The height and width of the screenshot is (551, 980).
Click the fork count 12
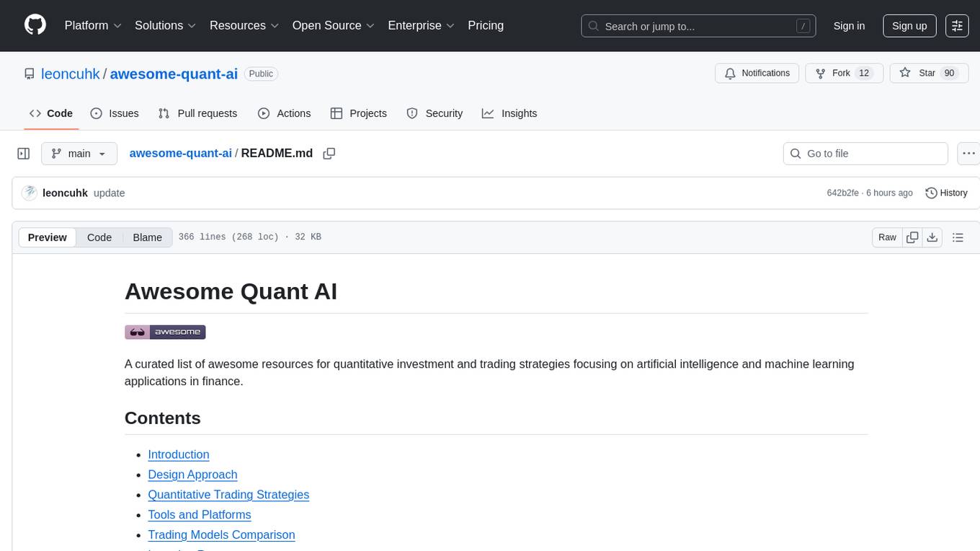pyautogui.click(x=865, y=73)
